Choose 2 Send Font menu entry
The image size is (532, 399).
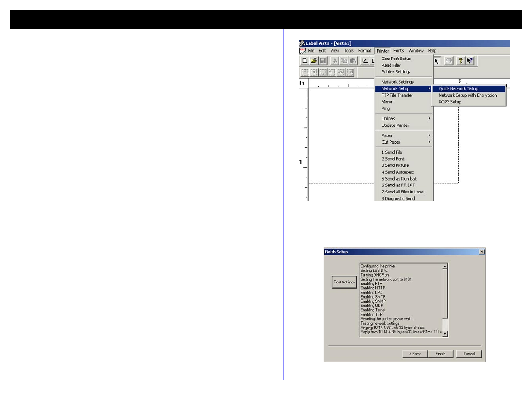tap(404, 159)
